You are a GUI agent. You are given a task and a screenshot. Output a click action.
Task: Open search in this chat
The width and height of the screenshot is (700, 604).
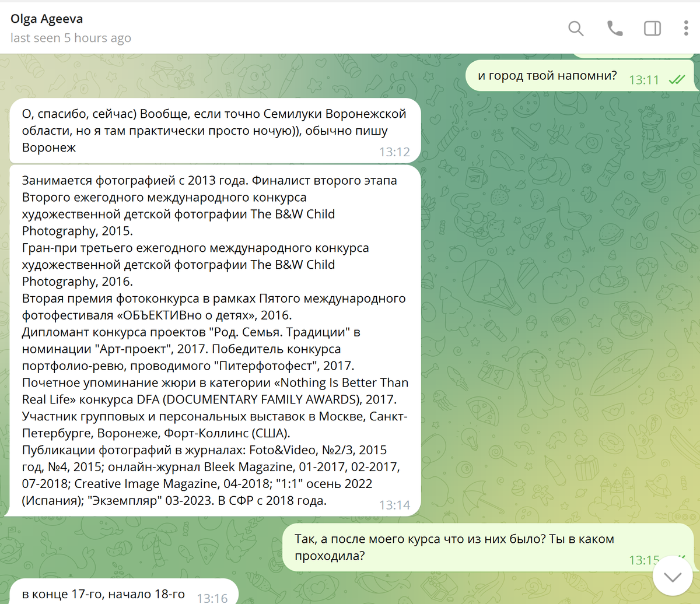tap(576, 28)
